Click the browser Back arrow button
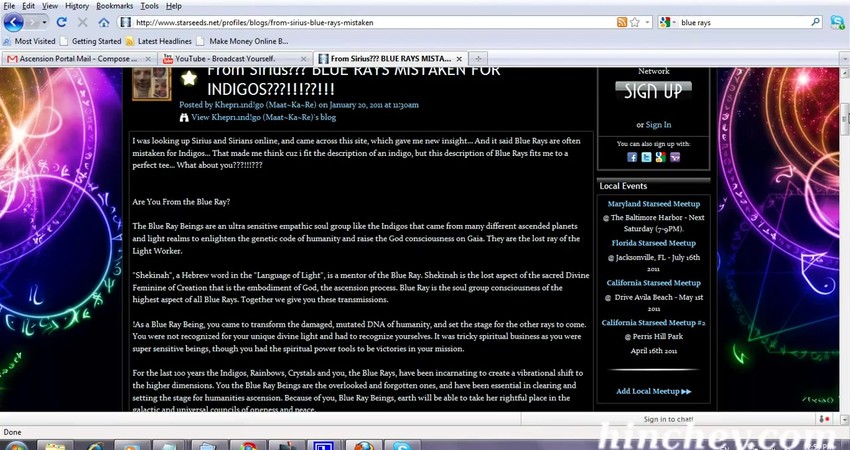 click(x=15, y=22)
